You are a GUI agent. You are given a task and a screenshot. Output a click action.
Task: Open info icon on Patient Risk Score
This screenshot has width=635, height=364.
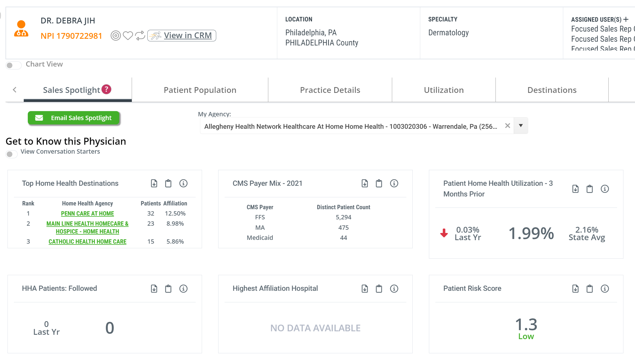(605, 288)
